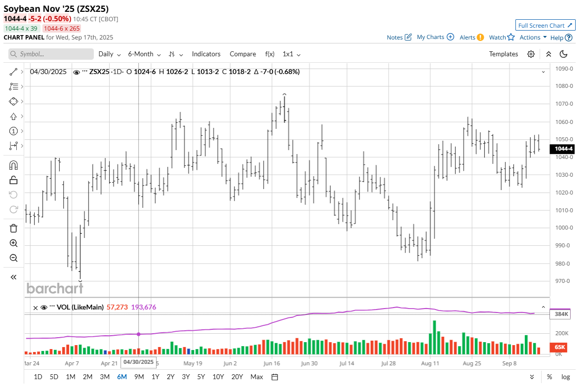The width and height of the screenshot is (588, 391).
Task: Select the 1M time range
Action: tap(71, 377)
